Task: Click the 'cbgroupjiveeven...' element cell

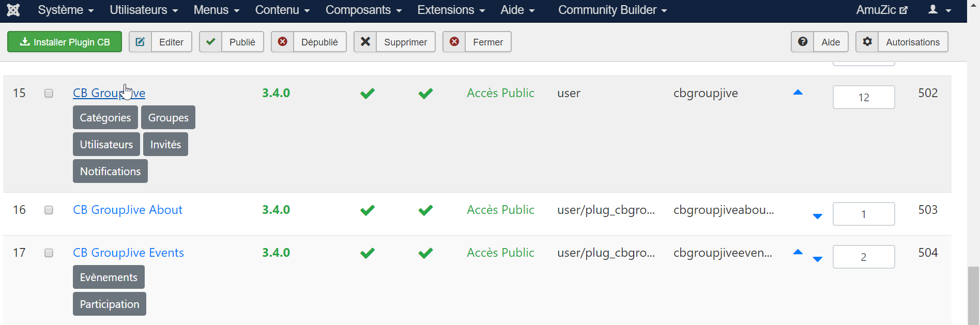Action: tap(723, 253)
